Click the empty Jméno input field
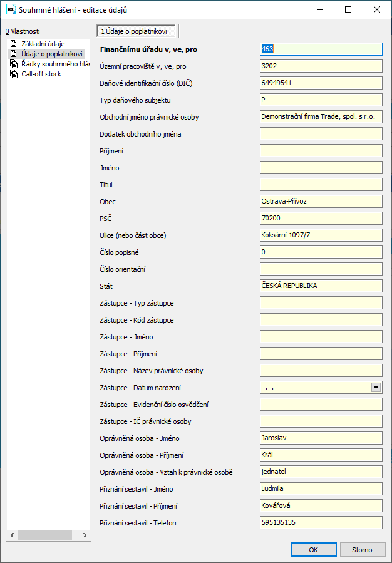The height and width of the screenshot is (563, 392). coord(321,168)
